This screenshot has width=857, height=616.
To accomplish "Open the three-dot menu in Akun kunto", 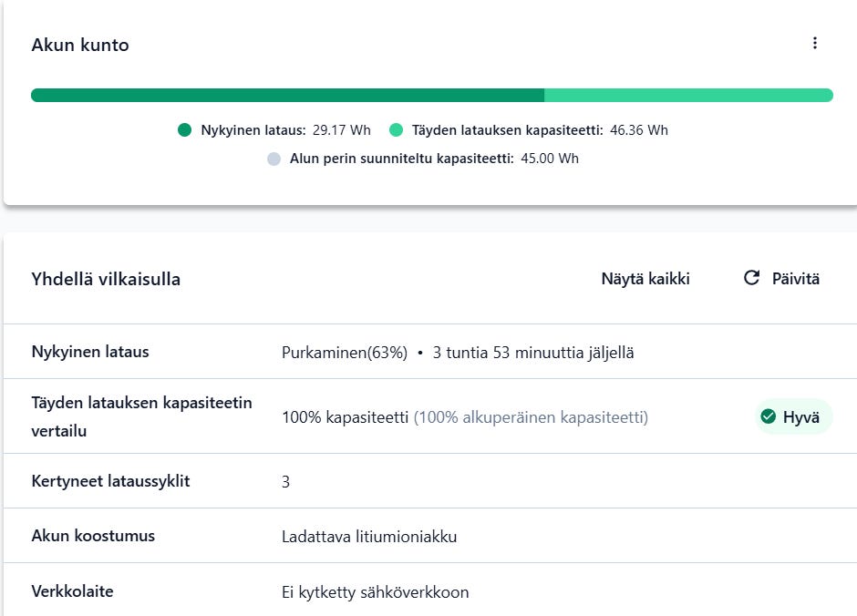I will pos(815,44).
